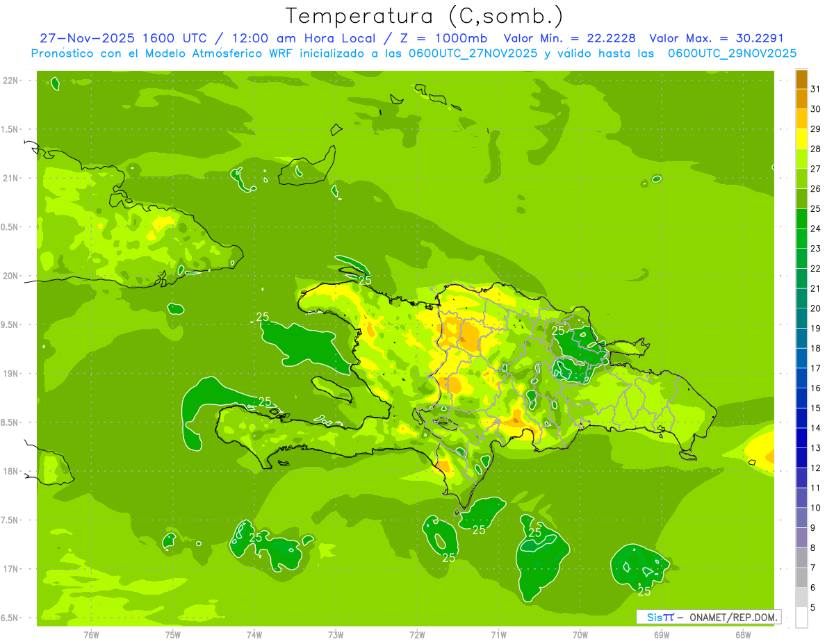Image resolution: width=834 pixels, height=644 pixels.
Task: Click the '22N' latitude axis label
Action: coord(10,81)
